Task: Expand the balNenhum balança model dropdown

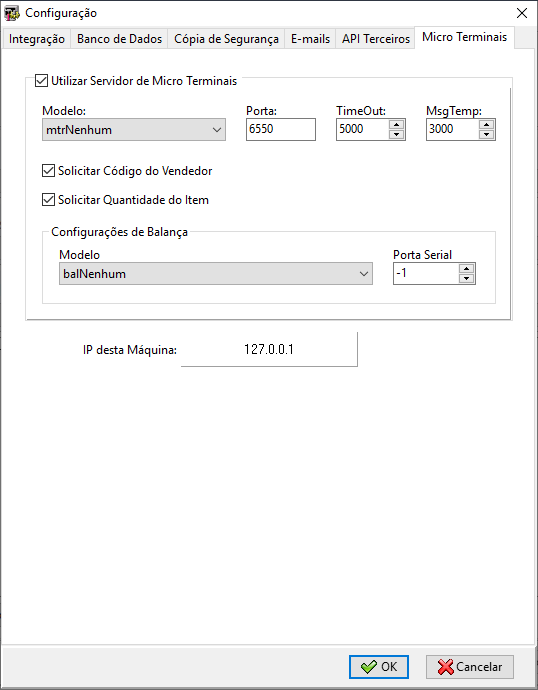Action: point(216,274)
